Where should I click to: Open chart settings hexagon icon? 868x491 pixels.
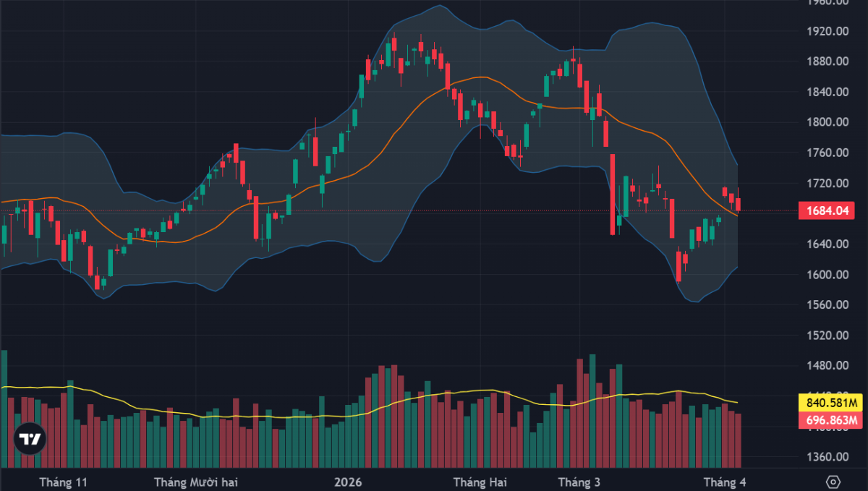833,482
